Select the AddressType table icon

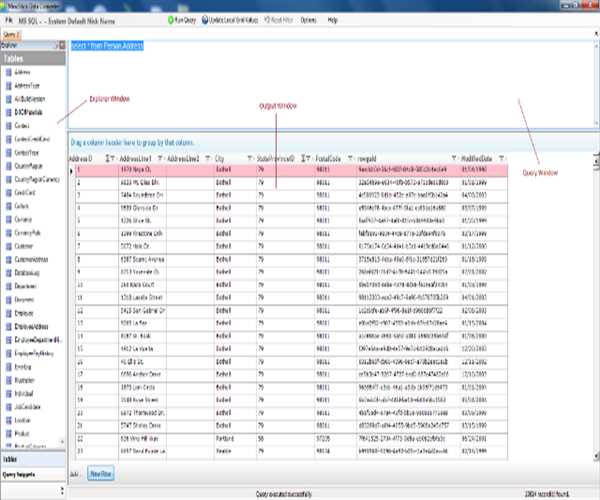click(x=9, y=85)
